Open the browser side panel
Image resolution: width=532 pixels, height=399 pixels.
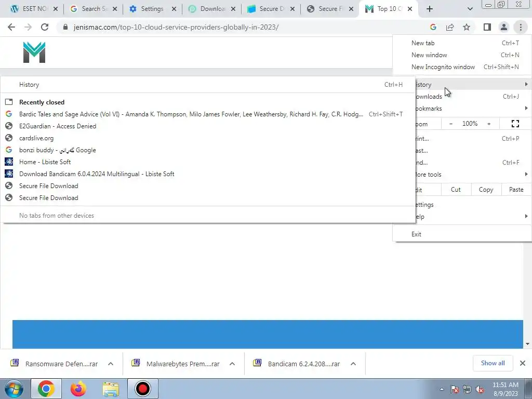[487, 27]
